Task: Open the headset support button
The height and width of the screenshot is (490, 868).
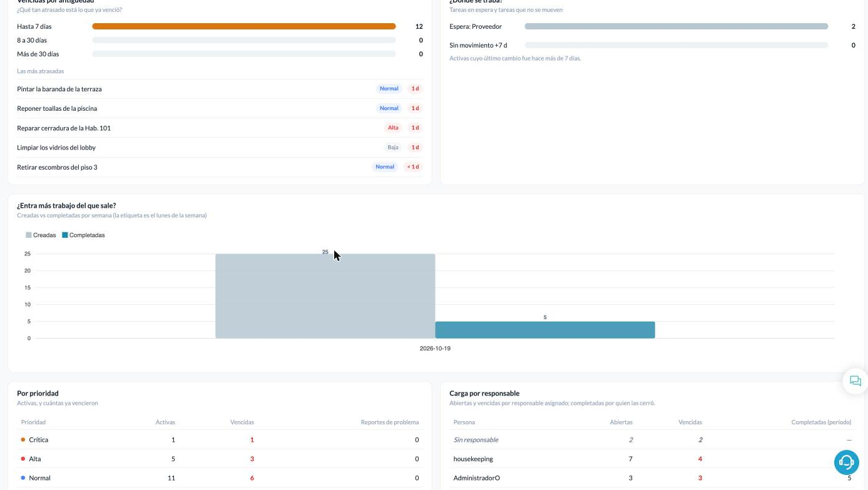Action: (846, 462)
